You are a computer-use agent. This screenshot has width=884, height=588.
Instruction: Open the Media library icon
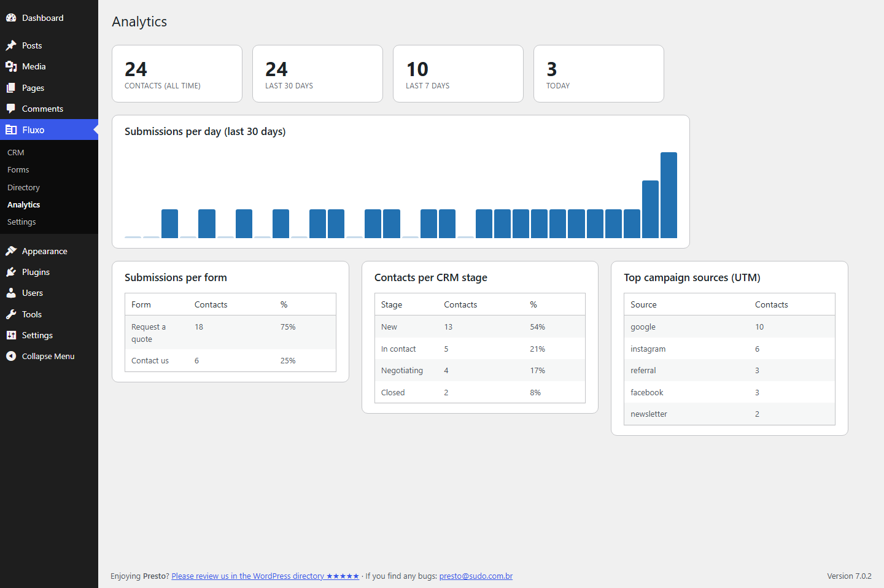click(11, 66)
